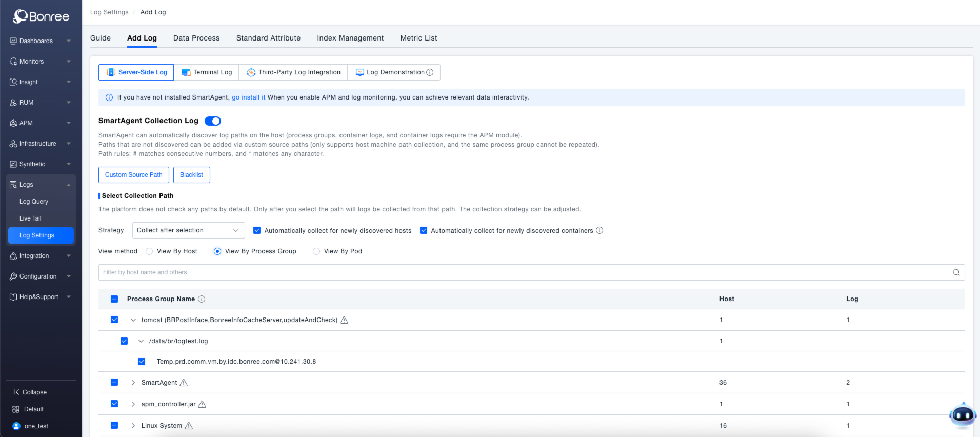980x437 pixels.
Task: Click the Filter by host name input field
Action: [x=523, y=272]
